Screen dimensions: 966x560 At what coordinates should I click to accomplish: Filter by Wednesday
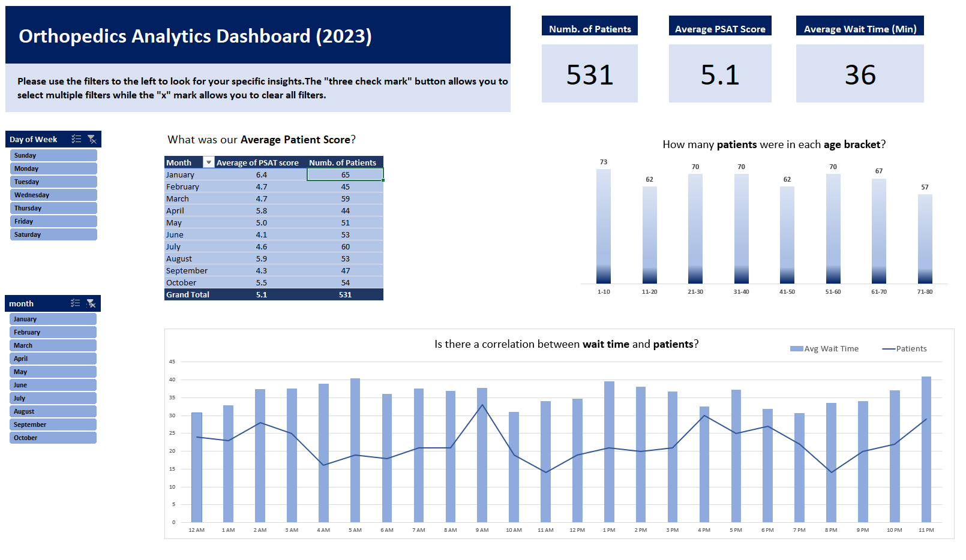tap(53, 195)
